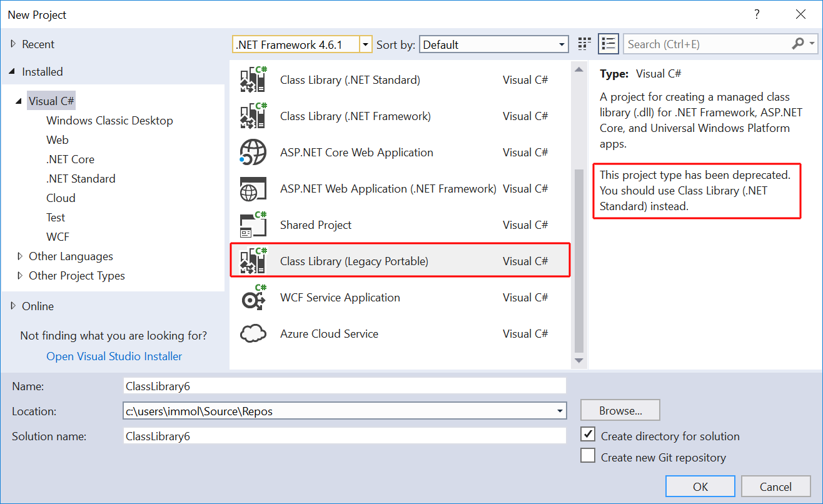Select WCF Service Application template name
The height and width of the screenshot is (504, 823).
pos(340,297)
